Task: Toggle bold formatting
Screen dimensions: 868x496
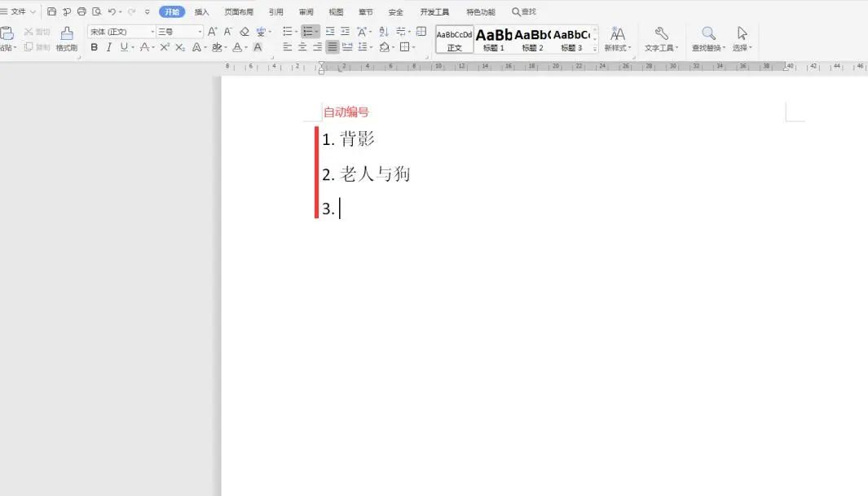Action: point(94,47)
